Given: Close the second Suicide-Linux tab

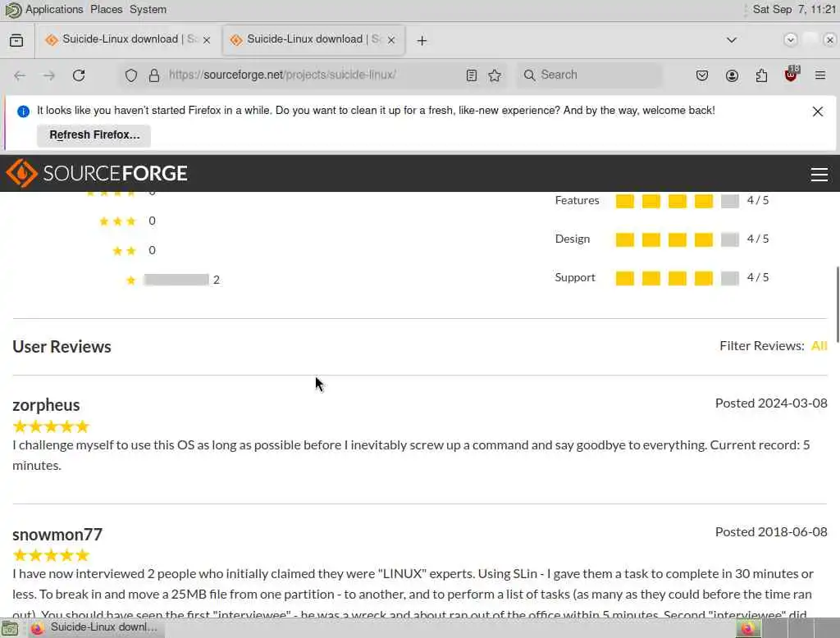Looking at the screenshot, I should click(391, 40).
